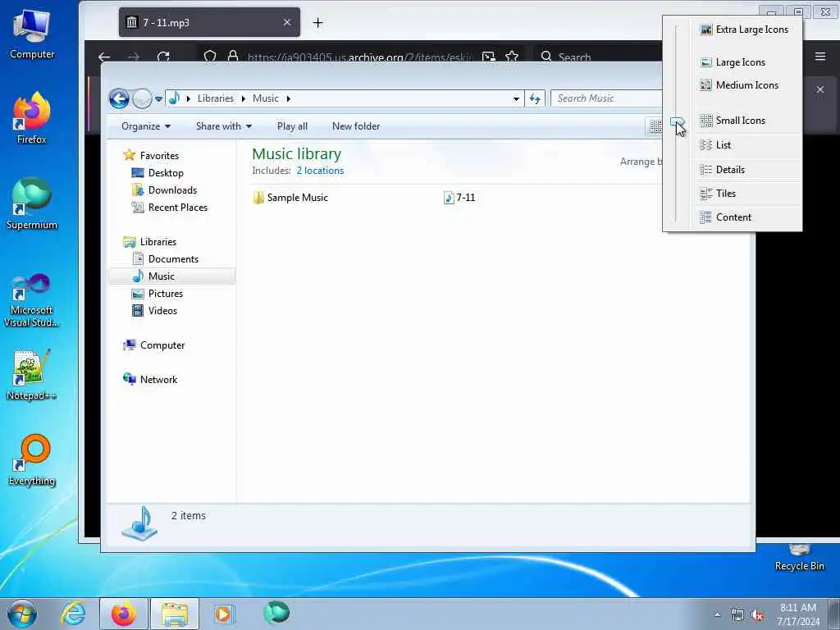Open the 2 locations link

[x=320, y=171]
